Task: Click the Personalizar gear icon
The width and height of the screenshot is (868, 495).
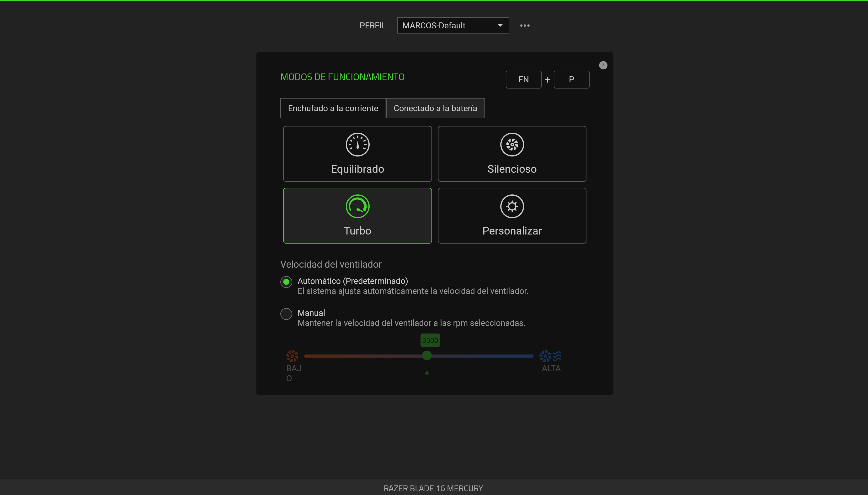Action: pos(512,206)
